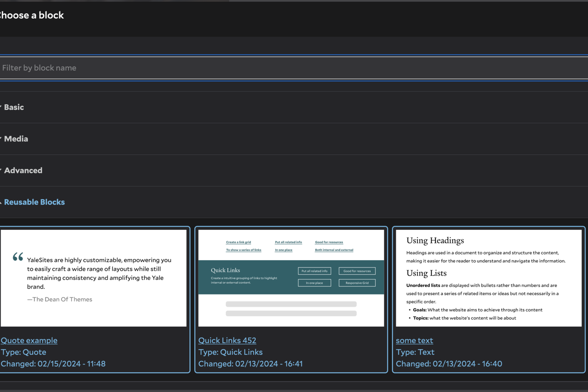The height and width of the screenshot is (392, 588).
Task: Open the some text block link
Action: tap(414, 341)
